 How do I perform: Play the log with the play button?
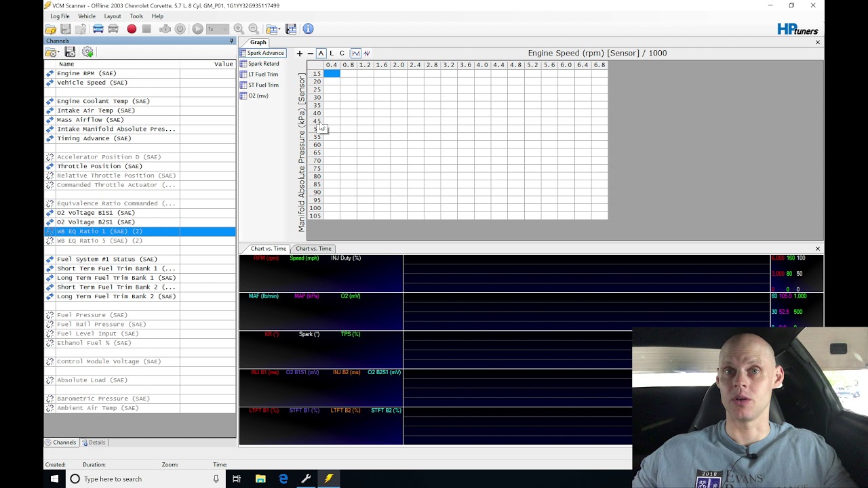tap(197, 29)
